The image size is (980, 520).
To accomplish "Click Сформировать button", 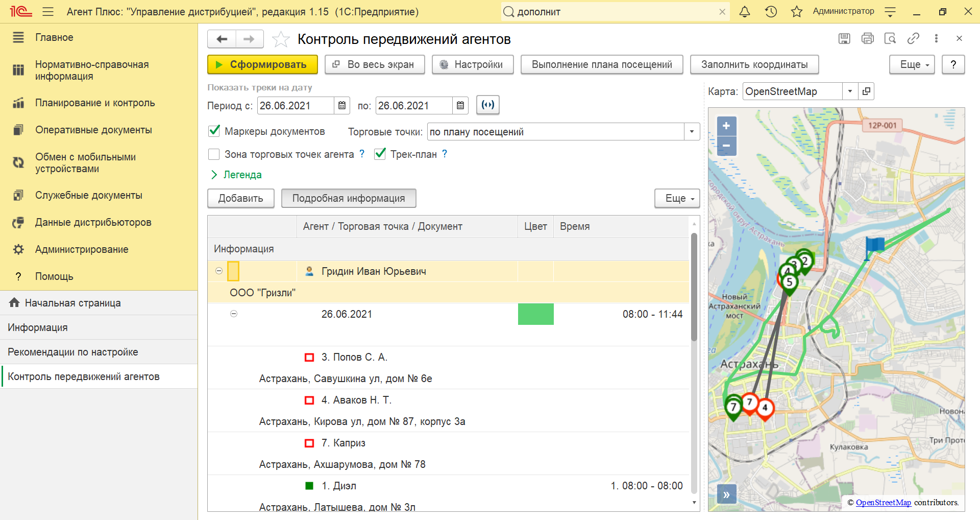I will point(262,64).
